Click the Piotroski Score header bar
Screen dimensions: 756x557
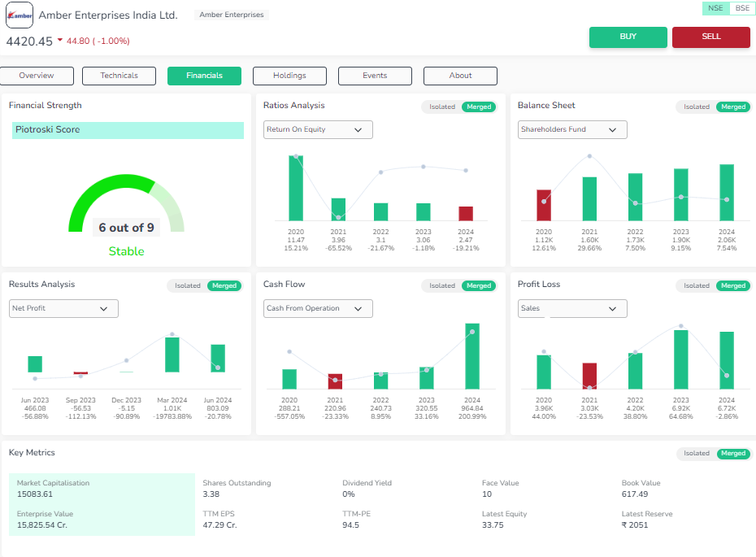(128, 130)
